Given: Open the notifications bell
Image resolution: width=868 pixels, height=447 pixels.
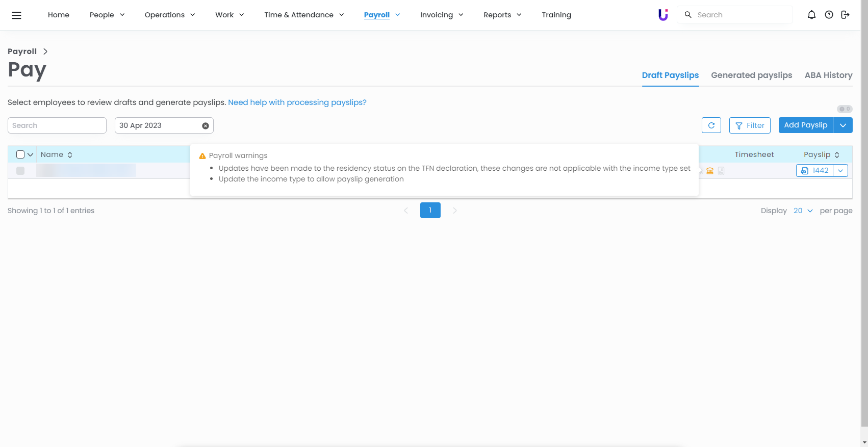Looking at the screenshot, I should [x=811, y=15].
